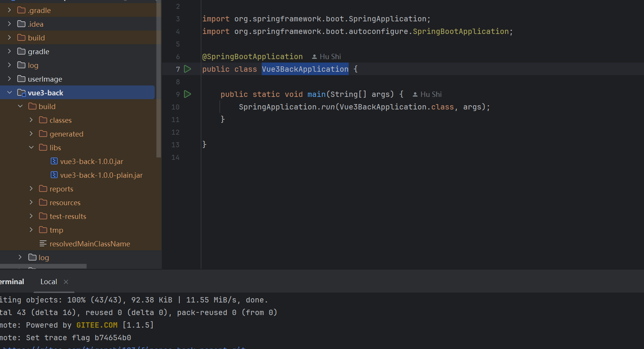The height and width of the screenshot is (349, 644).
Task: Click the .idea folder icon
Action: pos(21,24)
